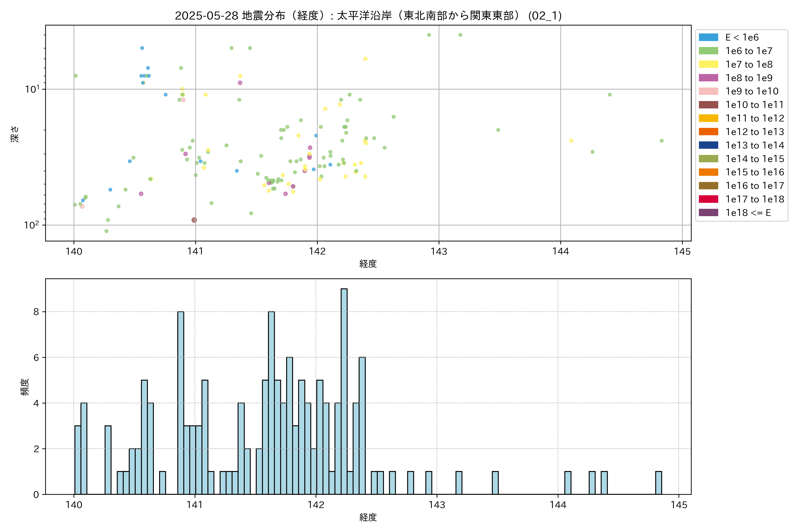Click the purple 1e8 to 1e9 swatch

pos(708,78)
